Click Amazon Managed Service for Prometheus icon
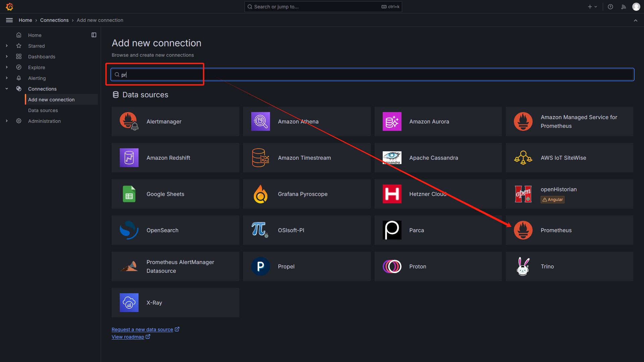Viewport: 644px width, 362px height. (523, 121)
